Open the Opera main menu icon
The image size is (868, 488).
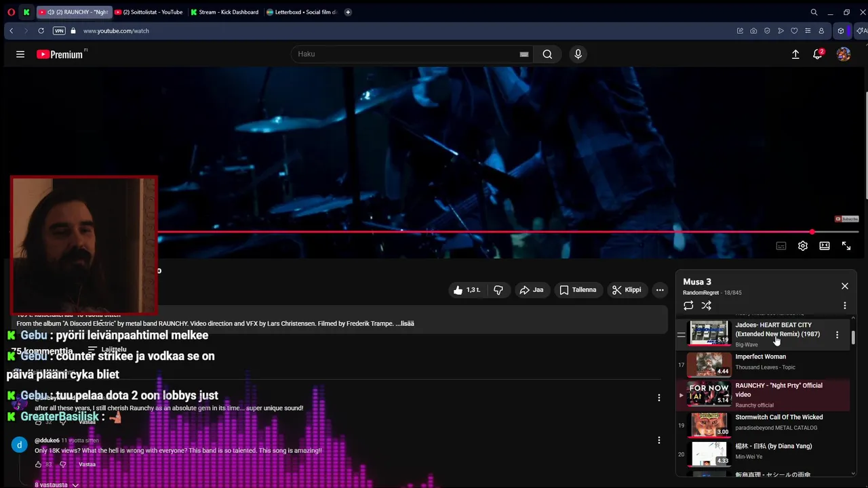pyautogui.click(x=11, y=12)
